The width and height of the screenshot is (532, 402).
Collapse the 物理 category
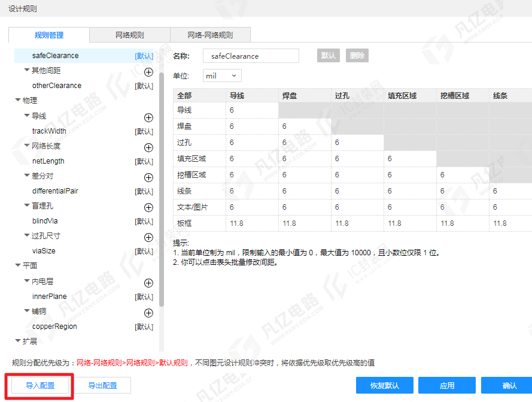18,100
